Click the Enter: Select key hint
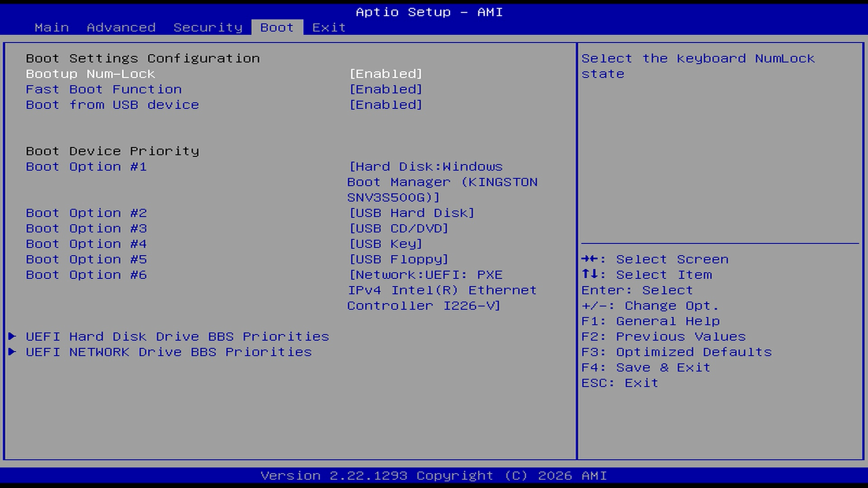The image size is (868, 488). [x=637, y=290]
